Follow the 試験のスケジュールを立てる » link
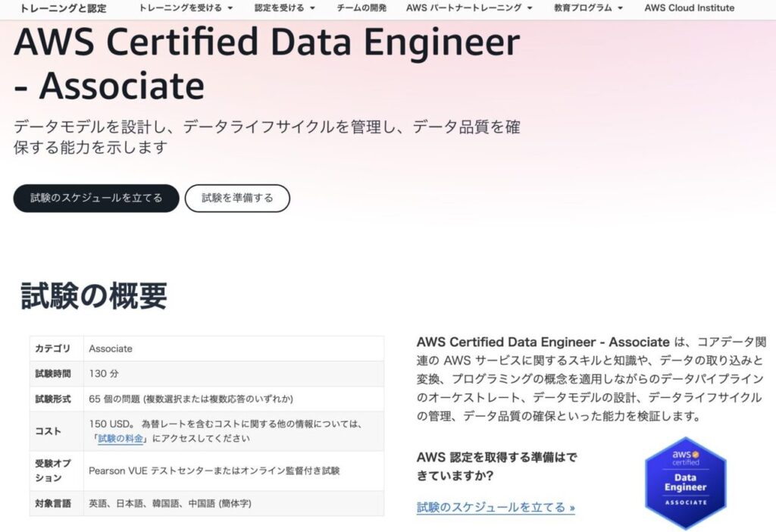The width and height of the screenshot is (776, 532). (496, 507)
